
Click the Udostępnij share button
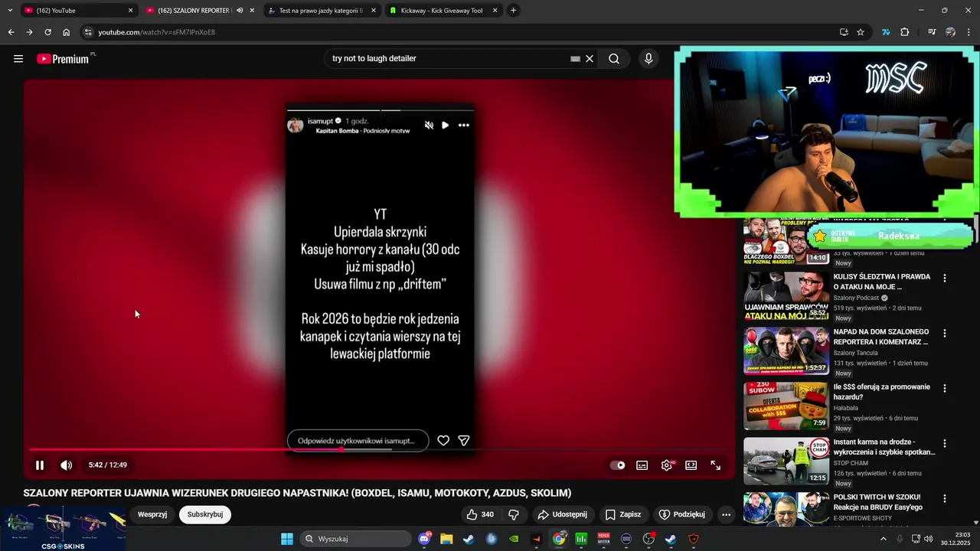(562, 514)
